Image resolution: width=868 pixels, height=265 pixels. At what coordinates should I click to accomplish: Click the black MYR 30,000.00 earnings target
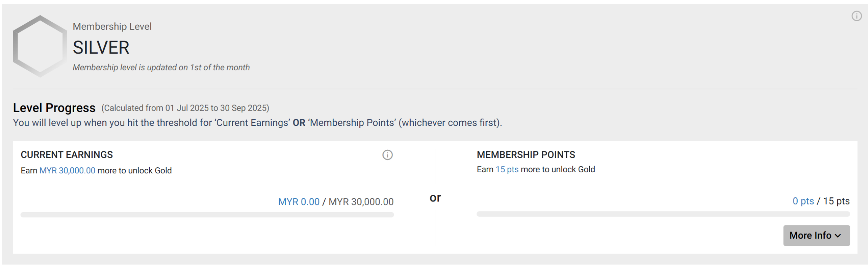point(361,202)
